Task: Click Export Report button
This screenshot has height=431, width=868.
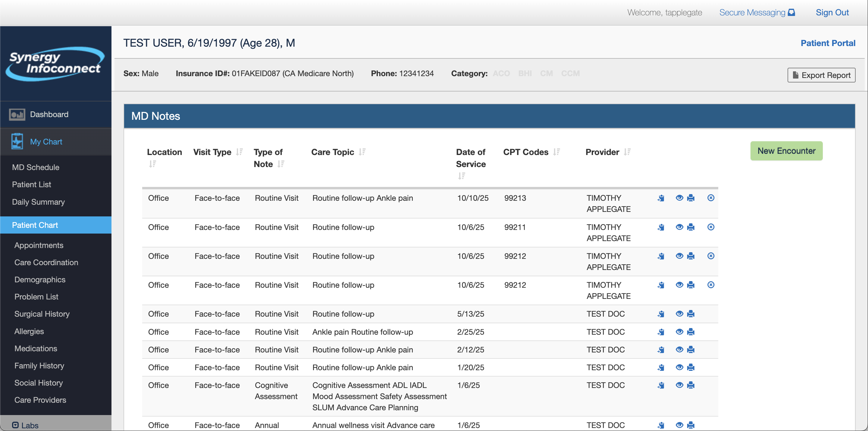Action: [x=821, y=75]
